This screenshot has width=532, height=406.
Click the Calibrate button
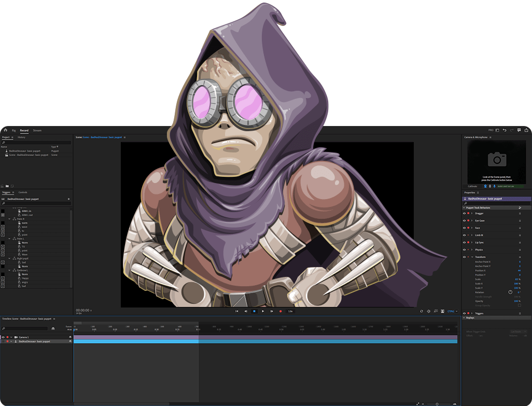[x=472, y=186]
